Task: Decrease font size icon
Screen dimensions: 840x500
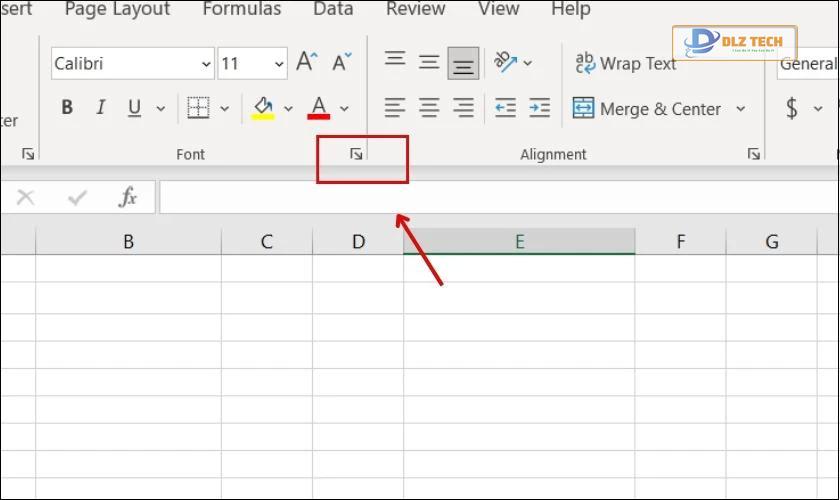Action: 341,62
